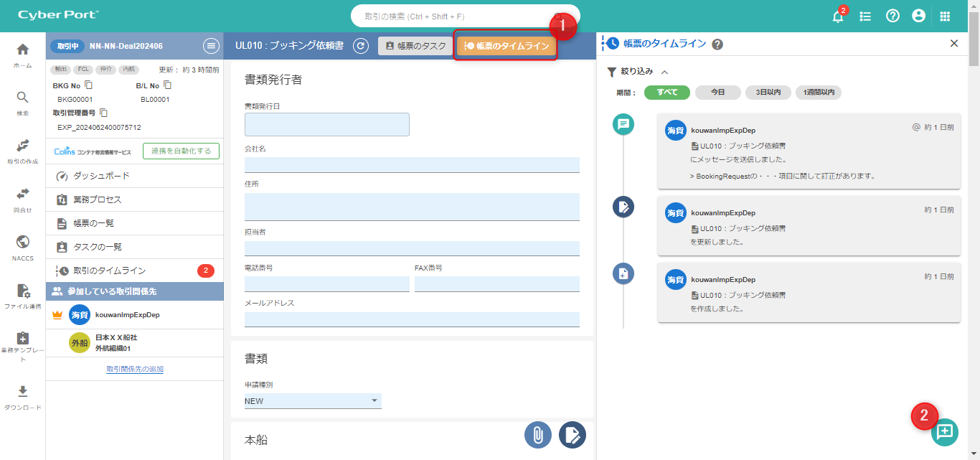
Task: Open the 申請種別 NEW dropdown
Action: (x=313, y=401)
